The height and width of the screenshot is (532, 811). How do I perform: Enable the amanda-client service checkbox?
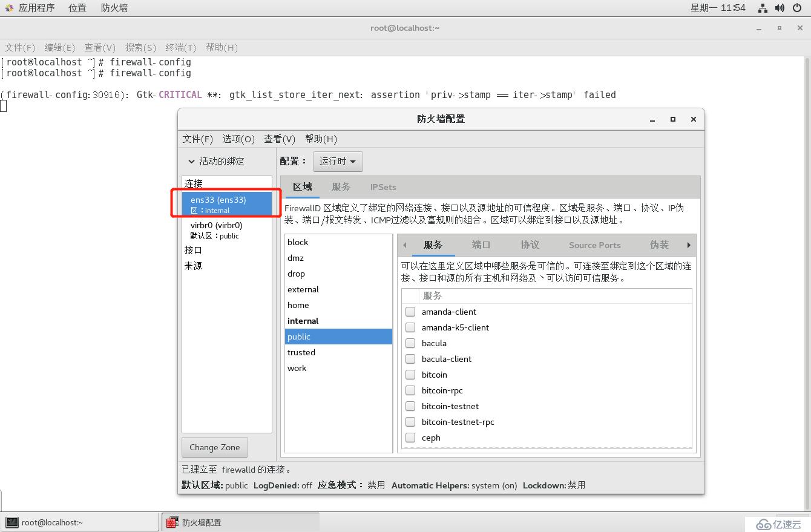[x=410, y=312]
